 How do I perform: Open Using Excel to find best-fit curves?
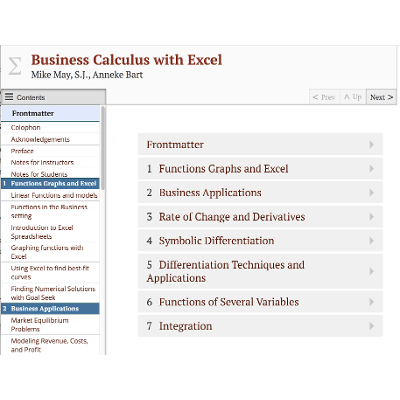tap(50, 273)
